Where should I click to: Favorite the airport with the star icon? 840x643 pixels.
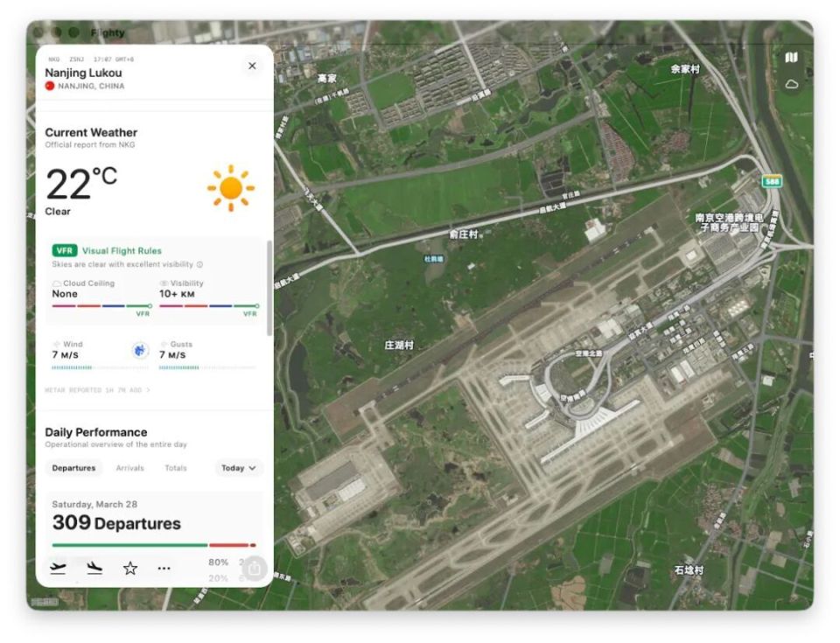pyautogui.click(x=130, y=568)
